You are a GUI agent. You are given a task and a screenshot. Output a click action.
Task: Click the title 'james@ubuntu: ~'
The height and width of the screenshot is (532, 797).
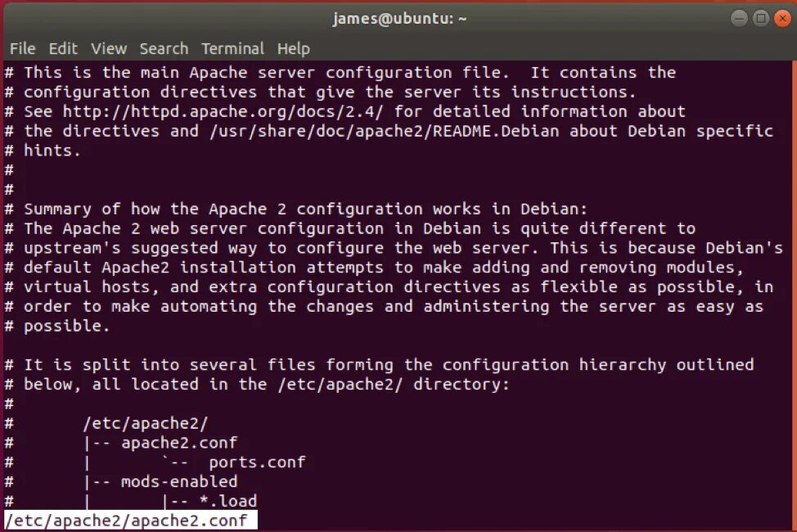[399, 19]
